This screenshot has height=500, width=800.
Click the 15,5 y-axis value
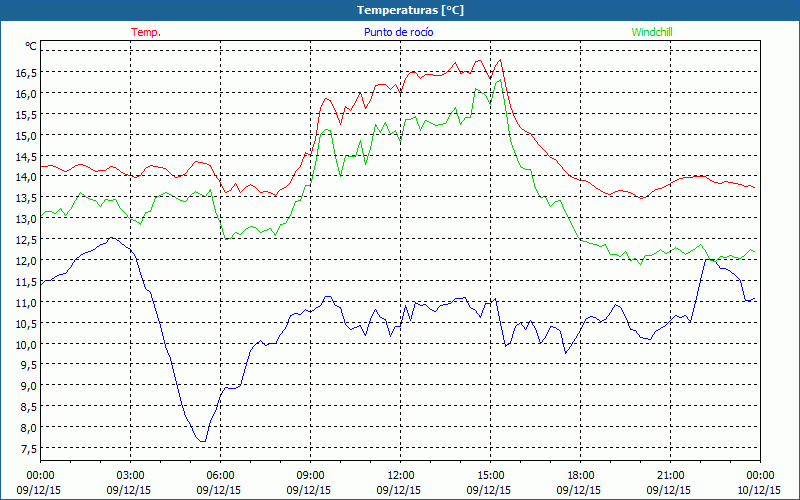click(26, 115)
